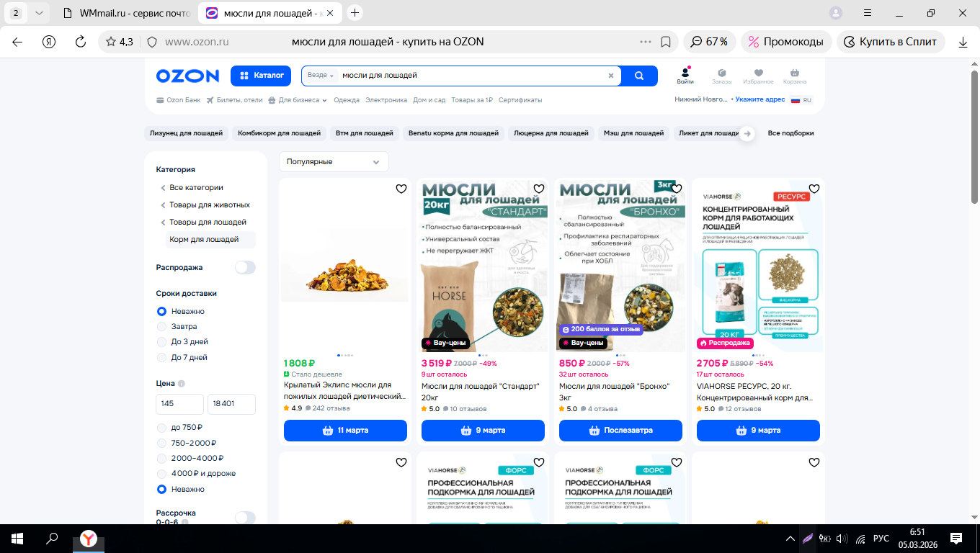Image resolution: width=980 pixels, height=553 pixels.
Task: Add Крылатый Эклипс via the 11 марта button
Action: 345,431
